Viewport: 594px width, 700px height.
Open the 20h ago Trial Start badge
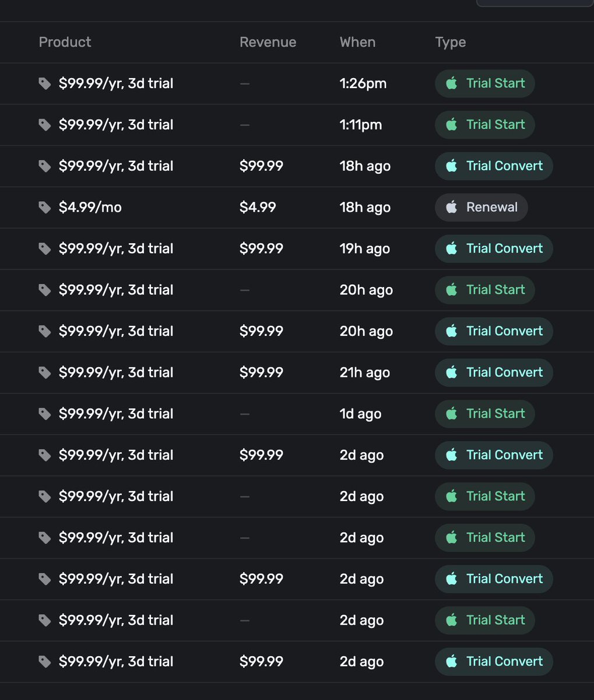click(x=484, y=290)
